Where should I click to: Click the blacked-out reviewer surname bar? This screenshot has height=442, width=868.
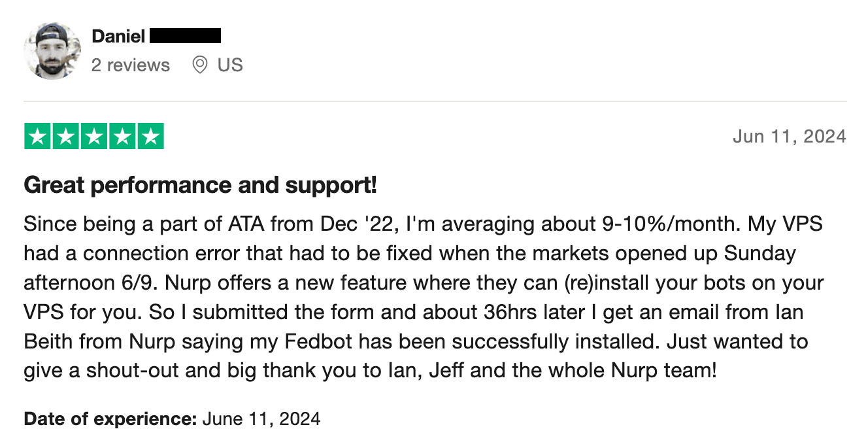tap(185, 35)
